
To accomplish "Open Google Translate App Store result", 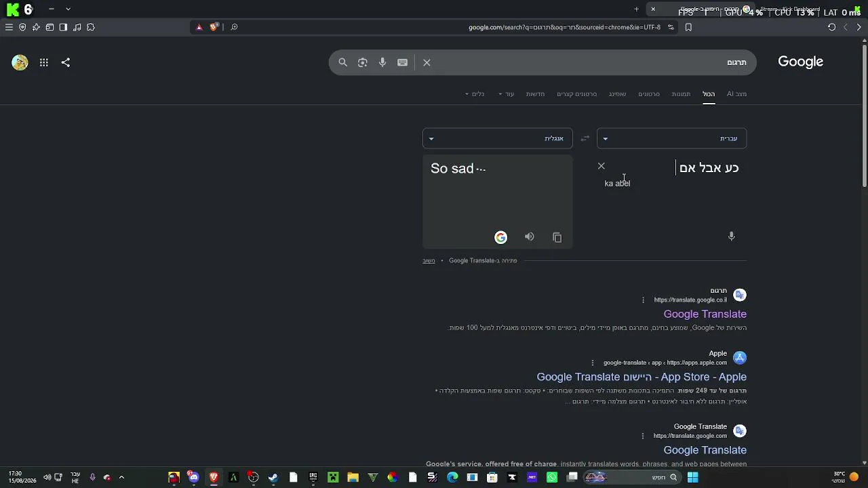I will [x=642, y=377].
